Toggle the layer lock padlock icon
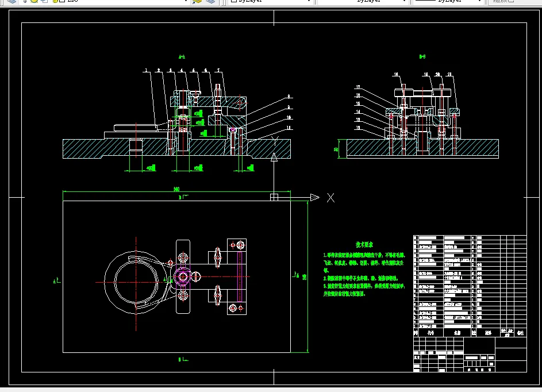Image resolution: width=542 pixels, height=392 pixels. point(55,1)
